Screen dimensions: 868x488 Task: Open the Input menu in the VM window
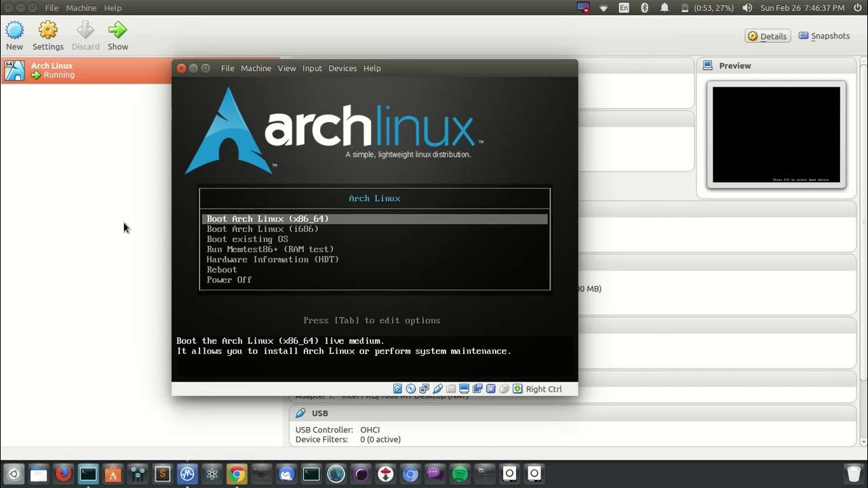click(x=312, y=68)
